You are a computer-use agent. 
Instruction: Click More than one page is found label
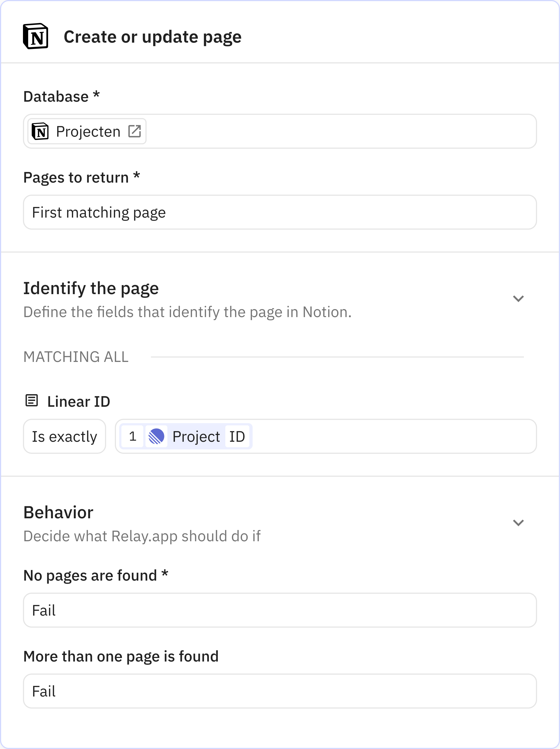pos(121,657)
